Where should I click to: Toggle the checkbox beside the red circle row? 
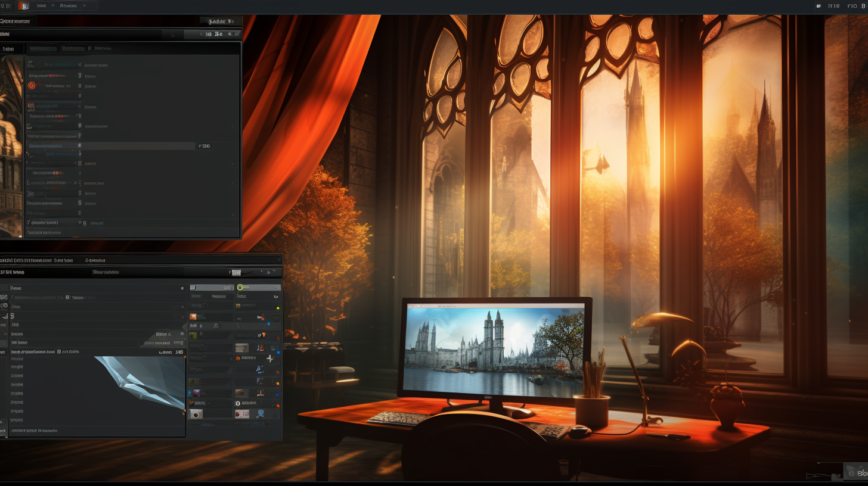tap(79, 85)
